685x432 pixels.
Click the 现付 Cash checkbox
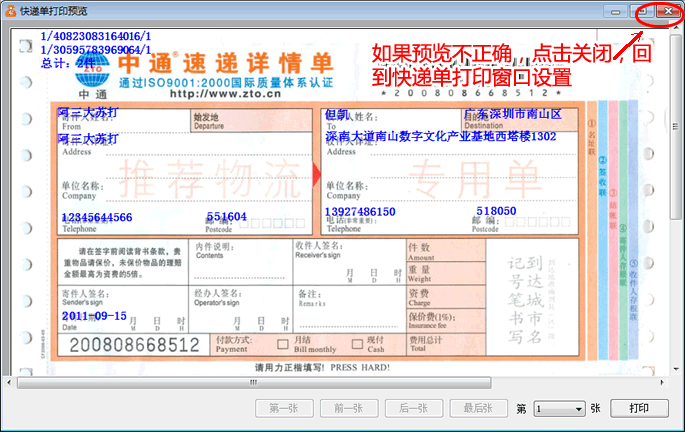point(357,344)
